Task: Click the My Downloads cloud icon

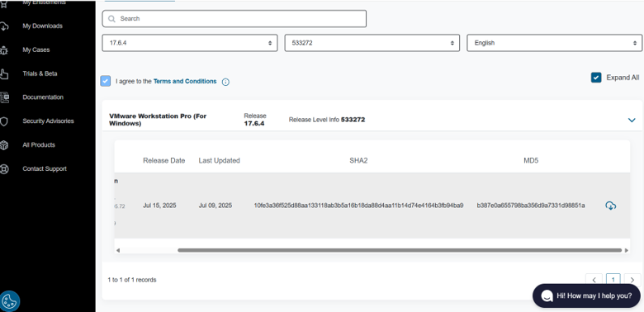Action: [3, 26]
